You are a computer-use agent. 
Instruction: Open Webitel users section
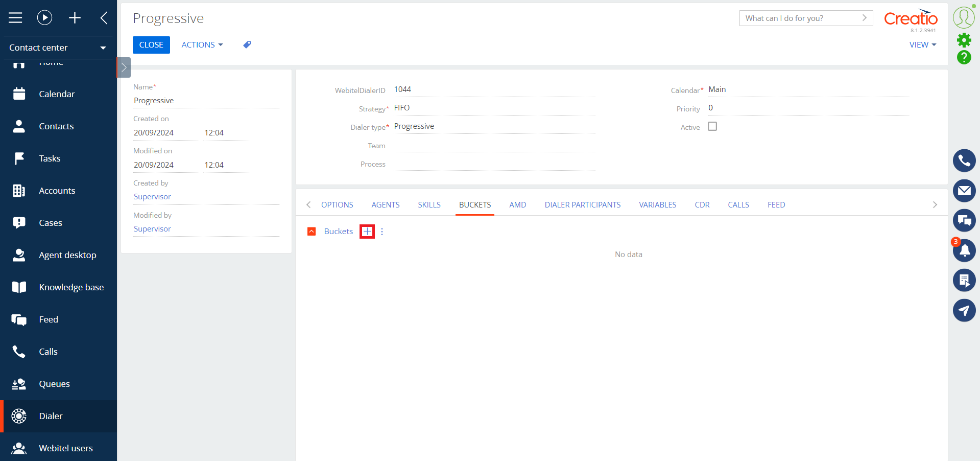pos(58,448)
